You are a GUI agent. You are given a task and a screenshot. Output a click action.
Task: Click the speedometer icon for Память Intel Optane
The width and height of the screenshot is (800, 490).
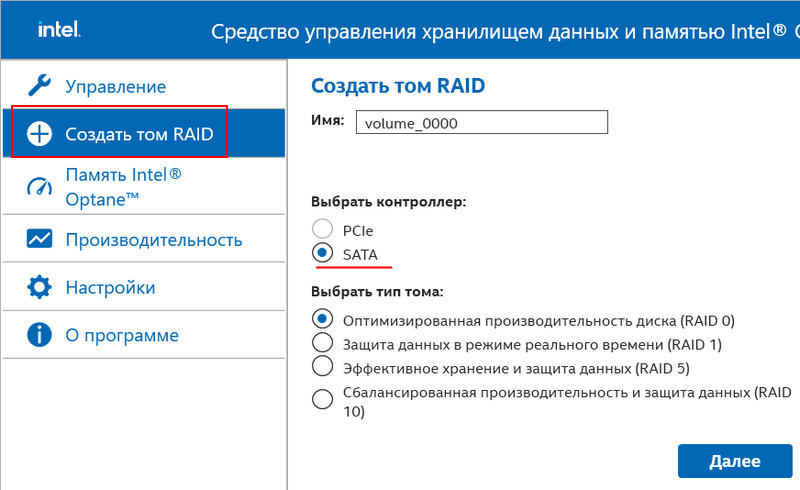(x=39, y=187)
